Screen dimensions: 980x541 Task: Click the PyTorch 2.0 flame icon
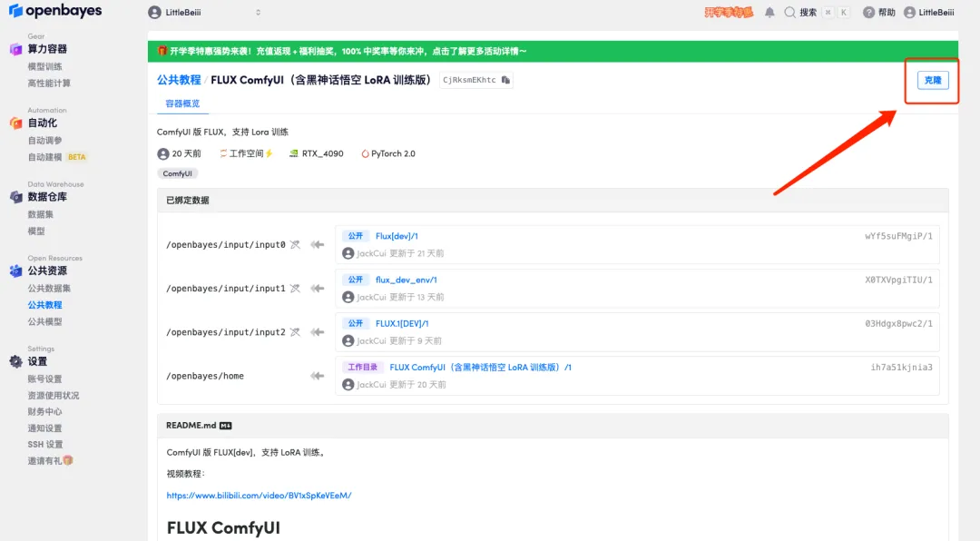[365, 153]
